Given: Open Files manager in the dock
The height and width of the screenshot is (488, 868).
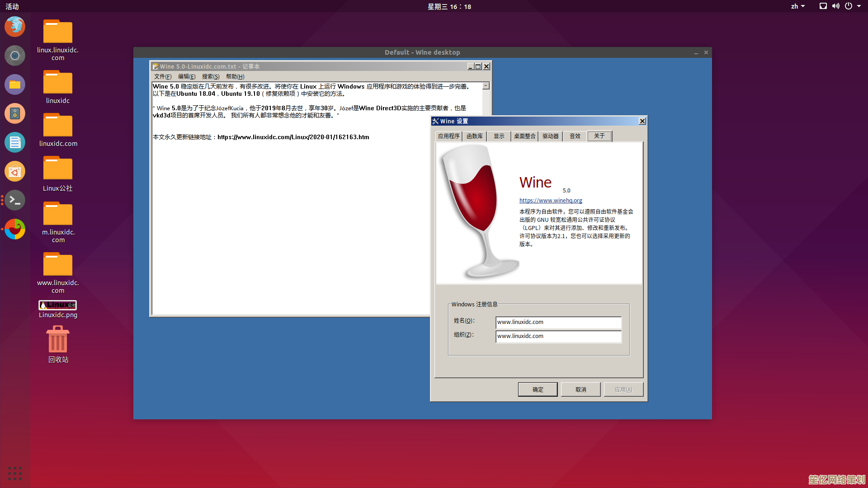Looking at the screenshot, I should 15,84.
